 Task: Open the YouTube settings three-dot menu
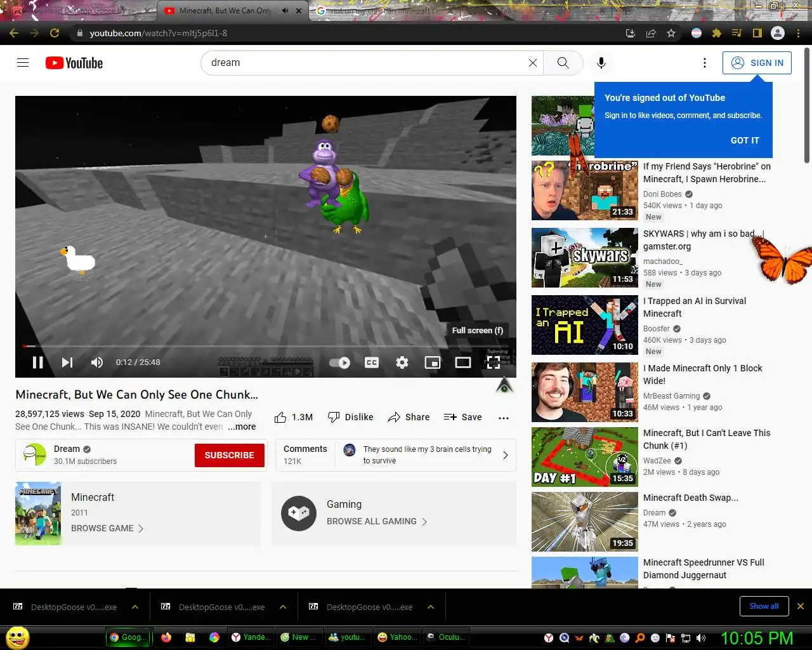(x=704, y=63)
